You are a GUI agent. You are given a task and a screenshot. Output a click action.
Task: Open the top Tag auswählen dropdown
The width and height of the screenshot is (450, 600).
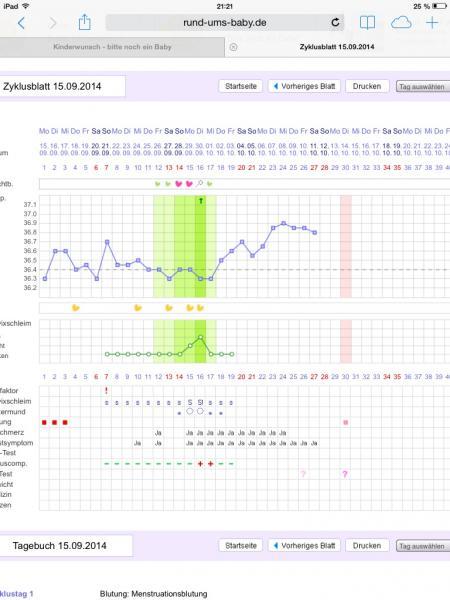423,86
